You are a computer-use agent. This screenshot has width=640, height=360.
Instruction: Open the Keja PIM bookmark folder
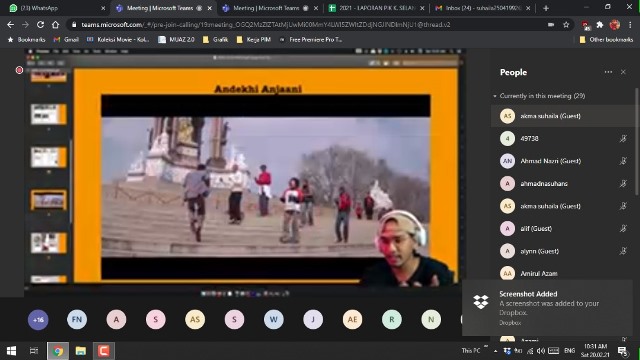pos(253,40)
